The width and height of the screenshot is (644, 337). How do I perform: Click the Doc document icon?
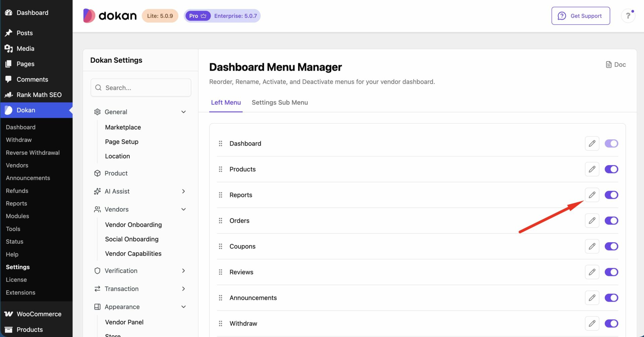[x=609, y=64]
